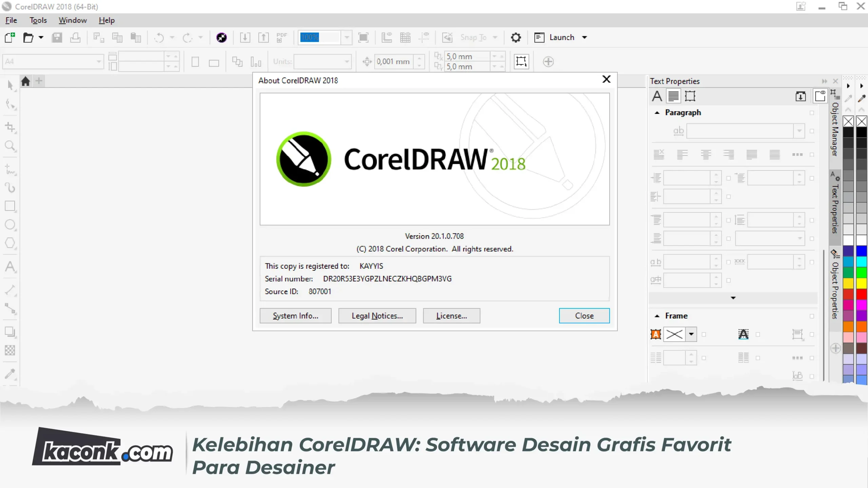Click the License button
Viewport: 868px width, 488px height.
(x=451, y=316)
